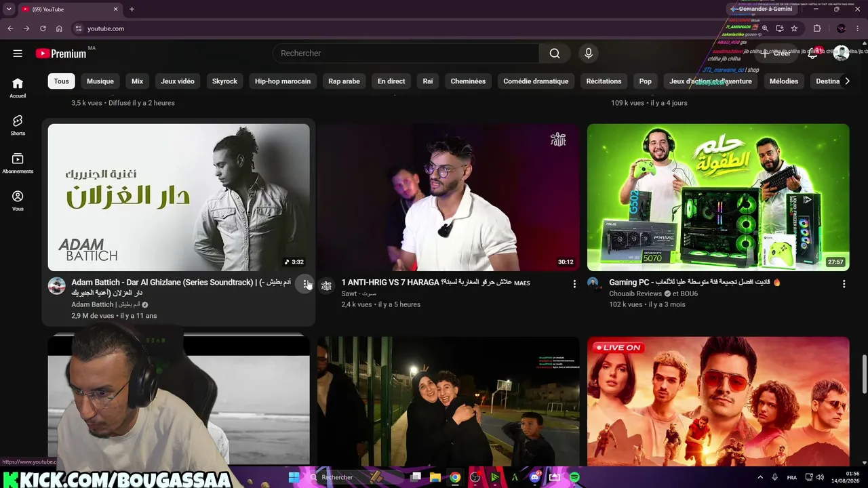The image size is (868, 488).
Task: Start voice search with the microphone
Action: coord(589,54)
